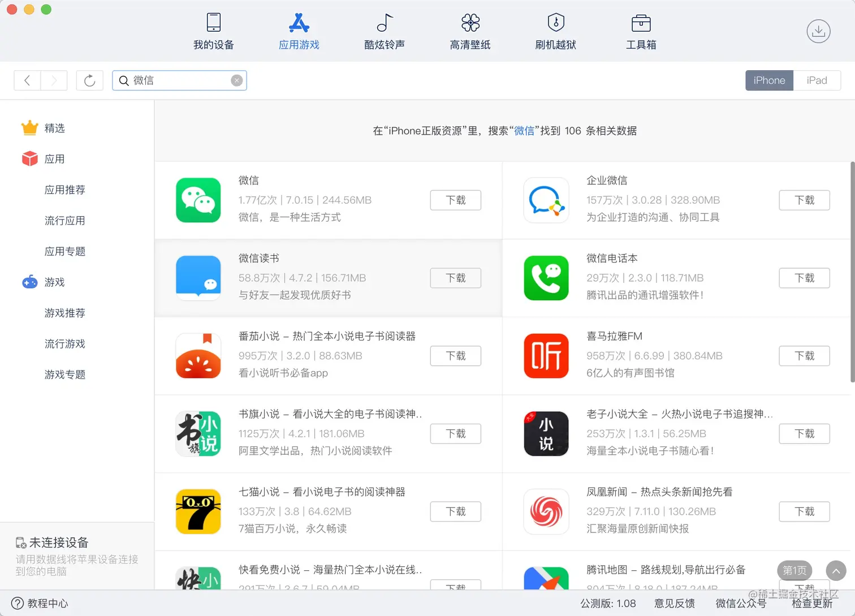The height and width of the screenshot is (616, 855).
Task: Go back with the left arrow button
Action: [27, 80]
